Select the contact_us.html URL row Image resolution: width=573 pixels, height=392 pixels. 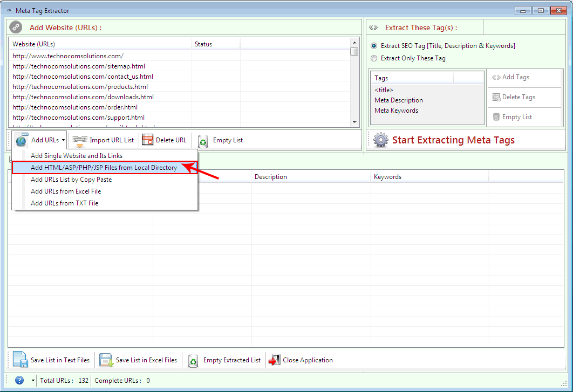click(179, 77)
